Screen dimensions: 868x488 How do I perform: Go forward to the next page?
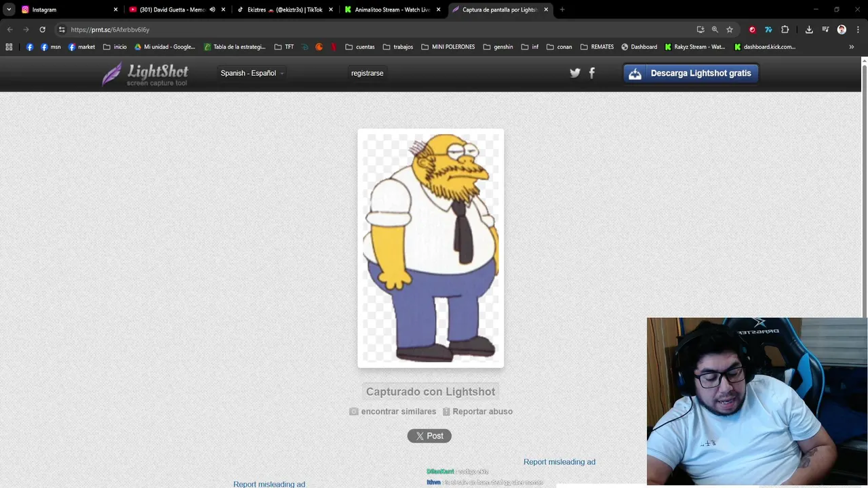point(26,30)
